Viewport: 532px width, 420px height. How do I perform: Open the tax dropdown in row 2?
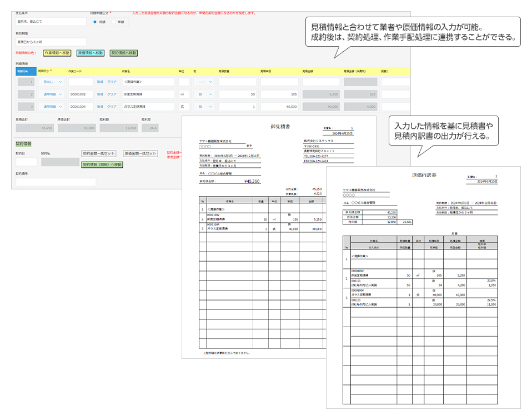(x=203, y=94)
